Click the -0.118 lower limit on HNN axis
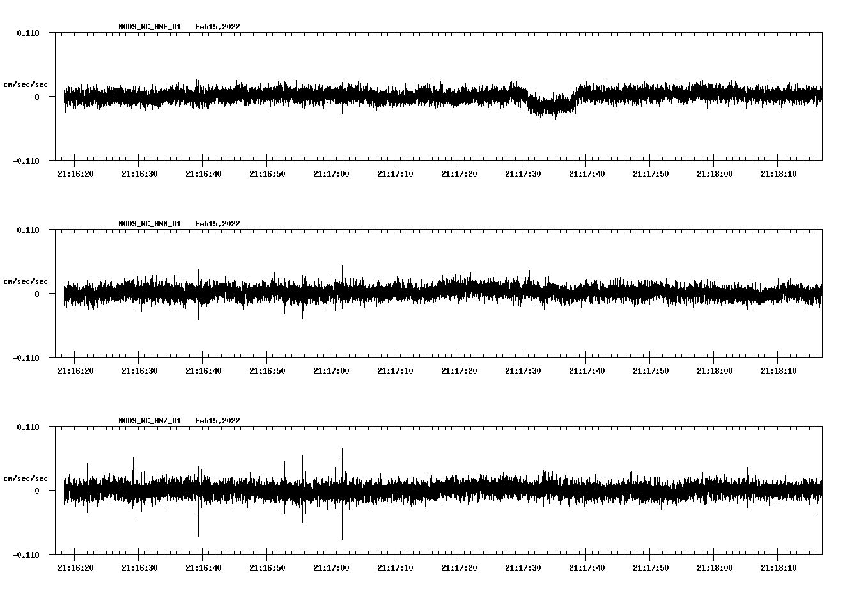868x591 pixels. pos(26,358)
